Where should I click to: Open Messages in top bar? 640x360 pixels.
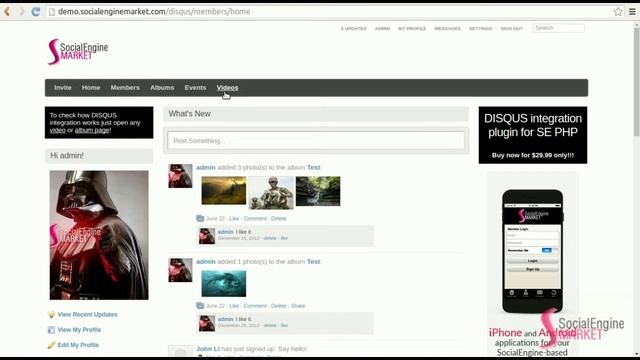(447, 29)
